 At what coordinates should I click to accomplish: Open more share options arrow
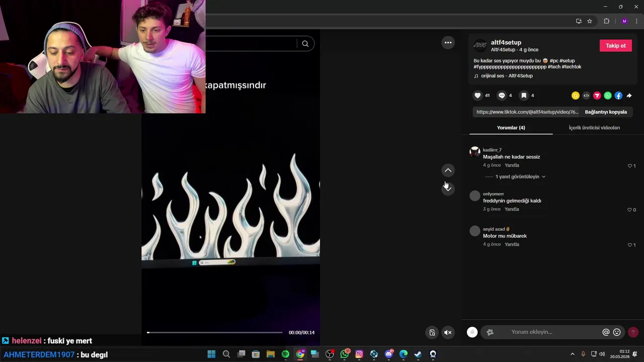tap(629, 96)
